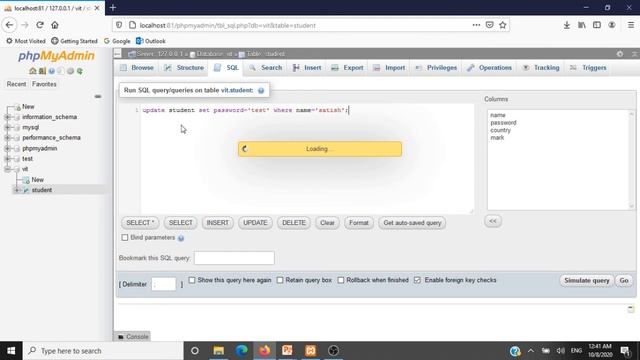Enable Rollback when finished checkbox
Screen dimensions: 640x360
(x=341, y=280)
